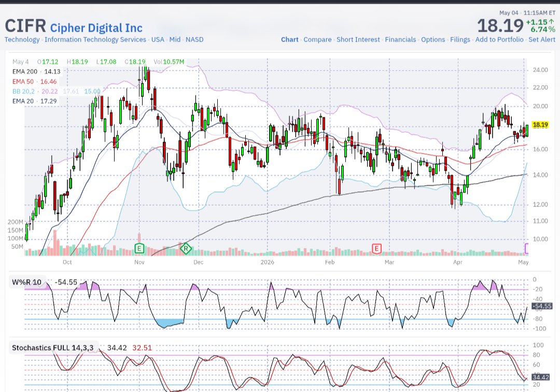Click the EMA 20 indicator label

[x=23, y=101]
